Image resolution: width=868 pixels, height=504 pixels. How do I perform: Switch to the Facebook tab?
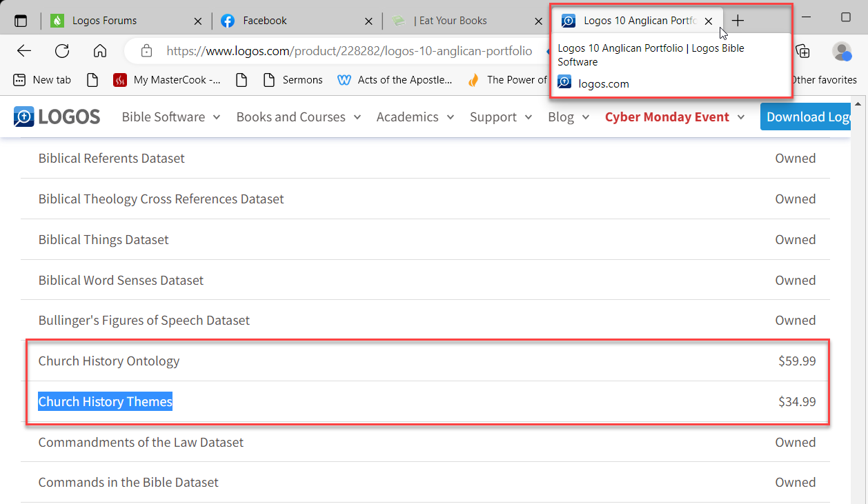click(297, 21)
